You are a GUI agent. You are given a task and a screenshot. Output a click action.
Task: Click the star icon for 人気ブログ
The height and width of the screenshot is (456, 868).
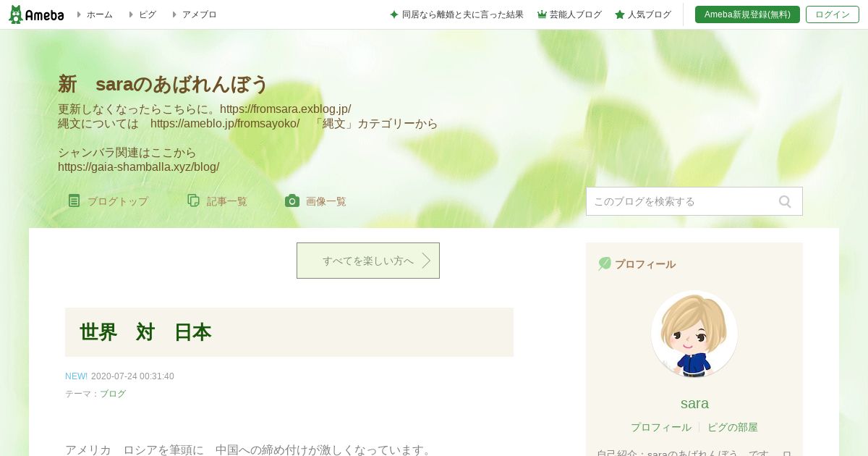point(620,14)
